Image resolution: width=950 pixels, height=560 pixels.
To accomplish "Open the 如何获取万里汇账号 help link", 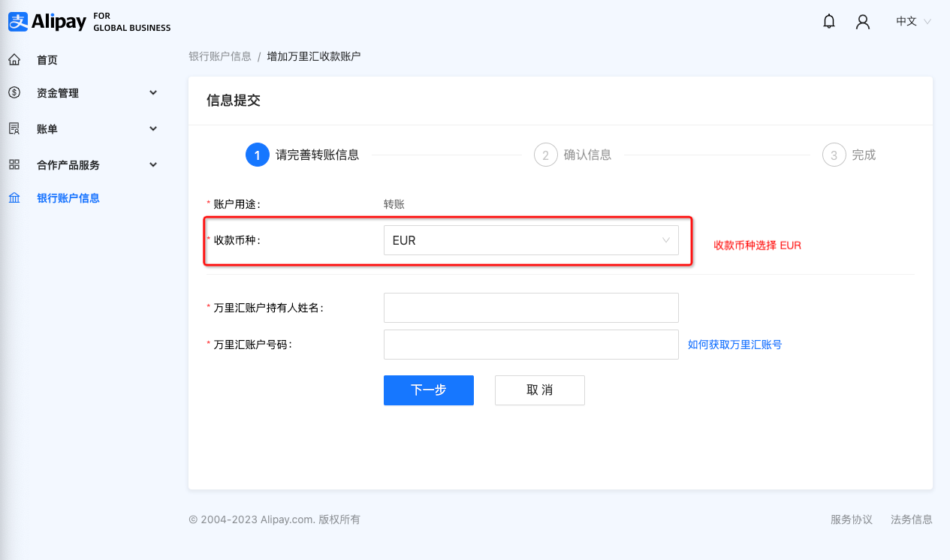I will (x=734, y=345).
